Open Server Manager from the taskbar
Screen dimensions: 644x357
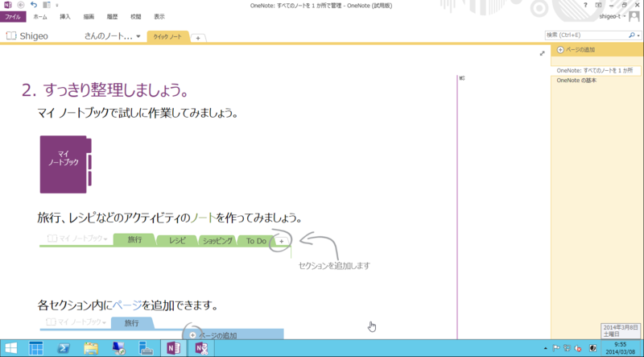coord(36,348)
